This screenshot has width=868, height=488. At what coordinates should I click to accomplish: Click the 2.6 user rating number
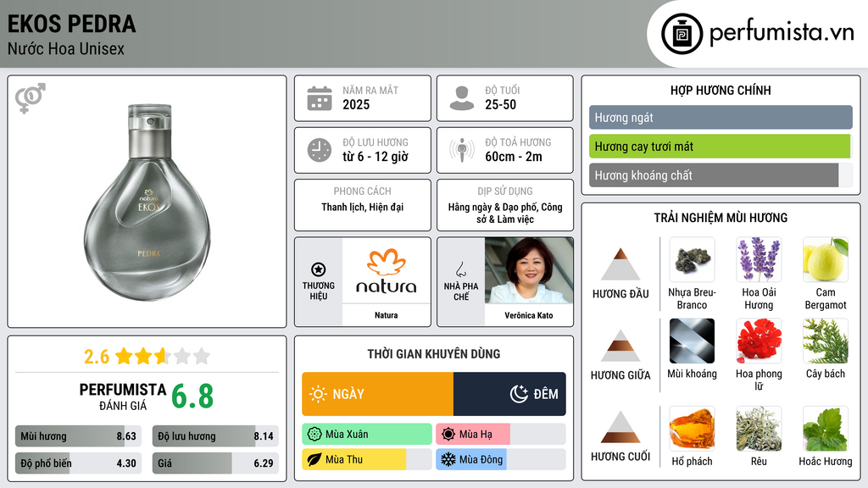click(97, 357)
